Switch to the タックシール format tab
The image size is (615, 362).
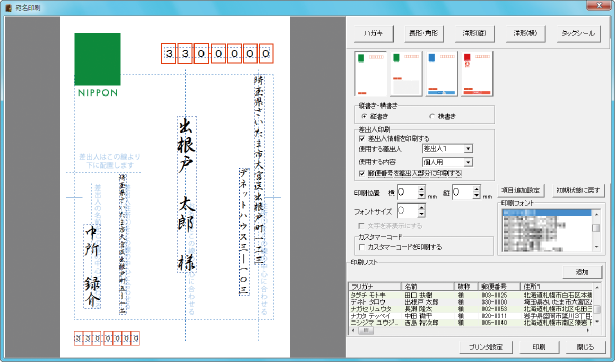[x=579, y=34]
